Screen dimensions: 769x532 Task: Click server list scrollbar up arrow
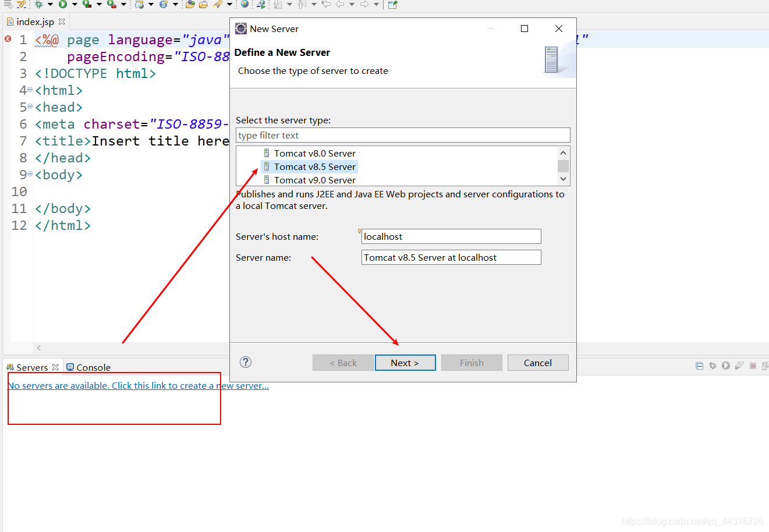563,152
